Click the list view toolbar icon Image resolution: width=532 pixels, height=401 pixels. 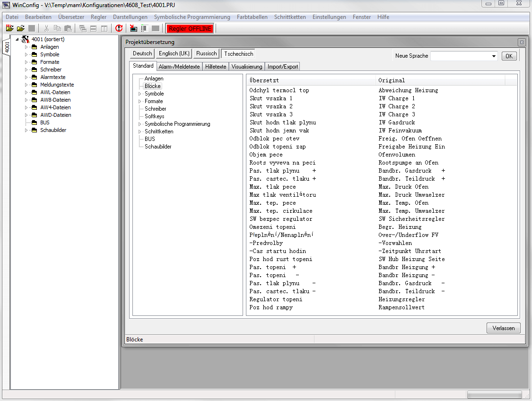pyautogui.click(x=144, y=28)
